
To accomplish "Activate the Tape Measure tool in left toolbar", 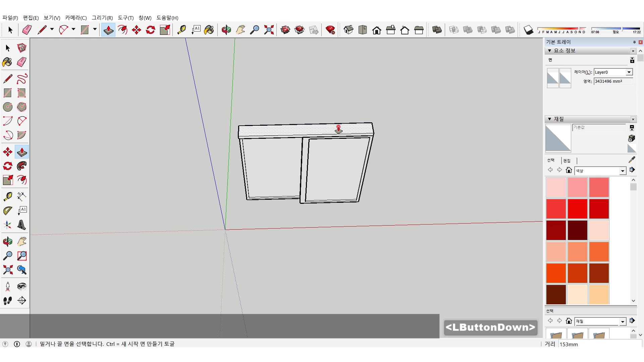I will pos(7,196).
